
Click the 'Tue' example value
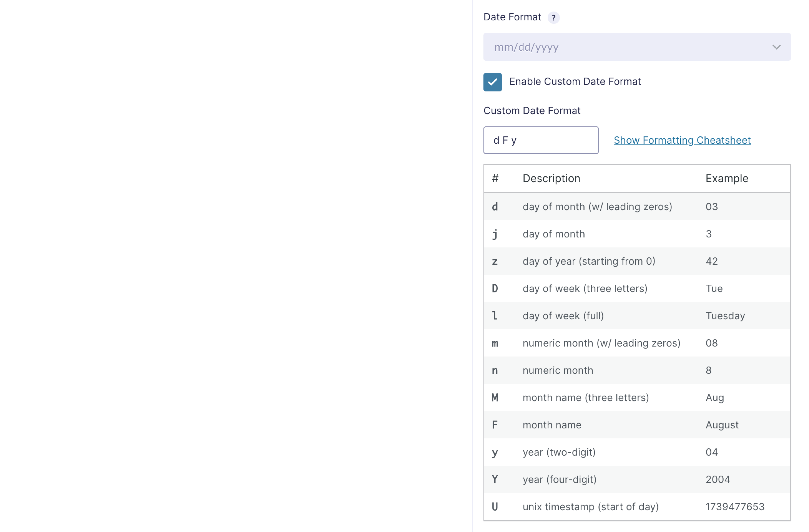pos(714,288)
